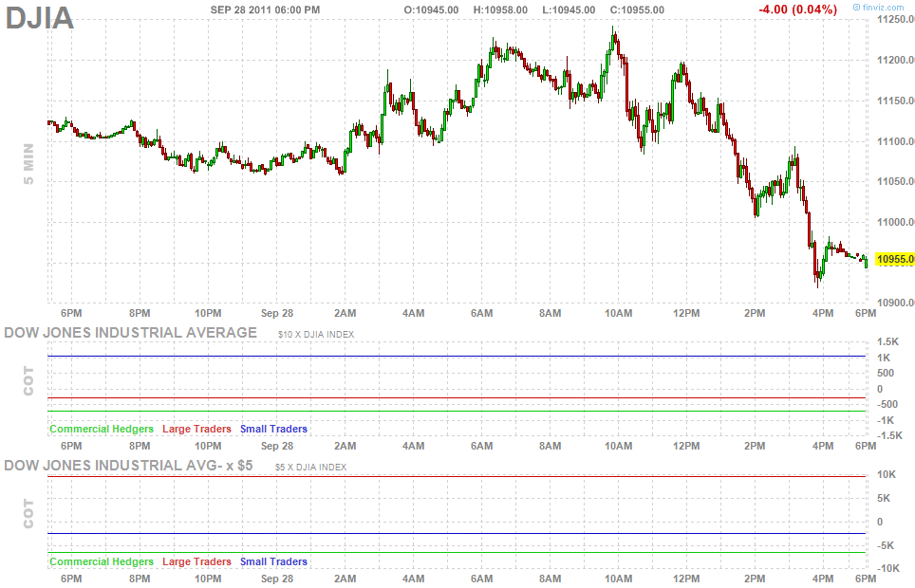Click Commercial Hedgers legend in $5 panel
Screen dimensions: 915x588
[102, 561]
